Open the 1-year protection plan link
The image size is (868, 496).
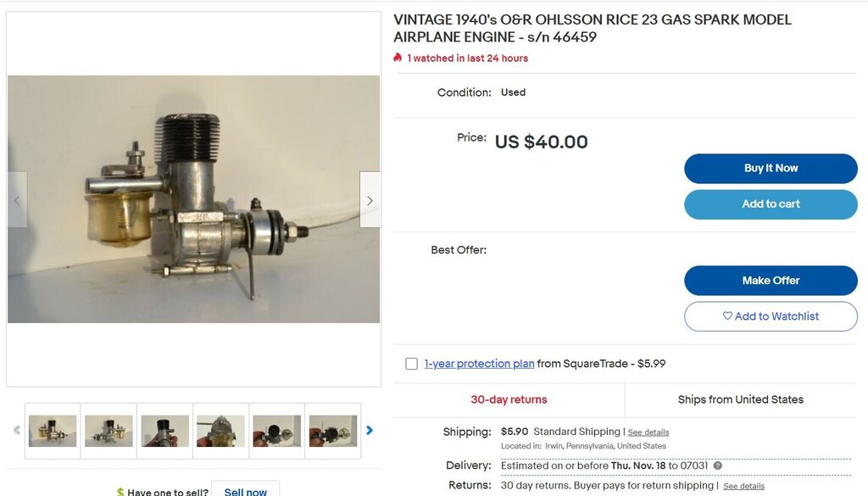pyautogui.click(x=480, y=364)
